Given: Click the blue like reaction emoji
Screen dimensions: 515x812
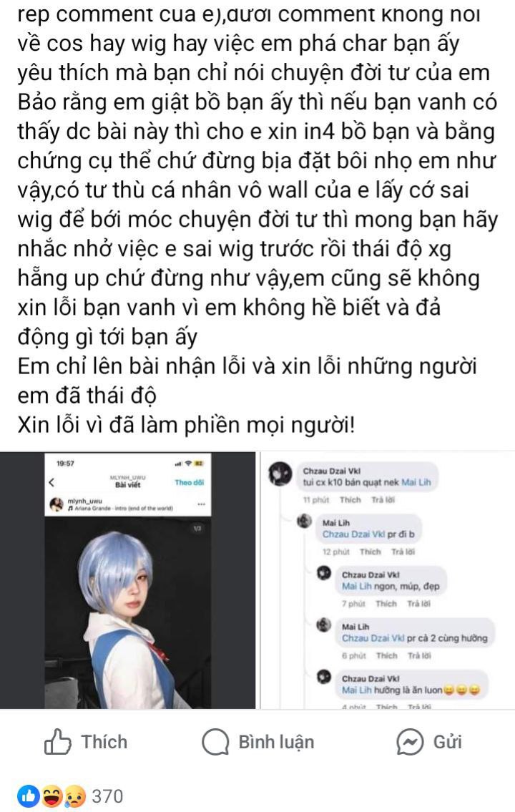Looking at the screenshot, I should pos(29,796).
